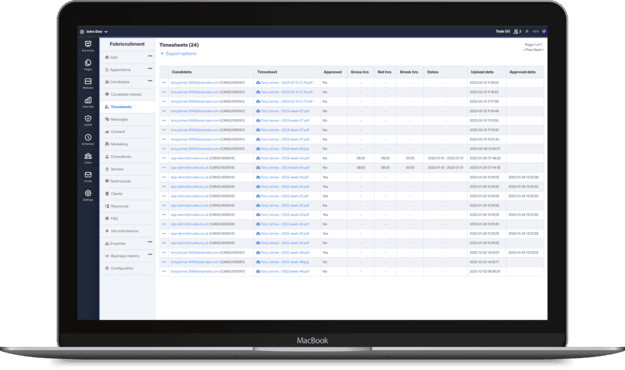Expand the Applications submenu dots
625x370 pixels.
pos(150,69)
